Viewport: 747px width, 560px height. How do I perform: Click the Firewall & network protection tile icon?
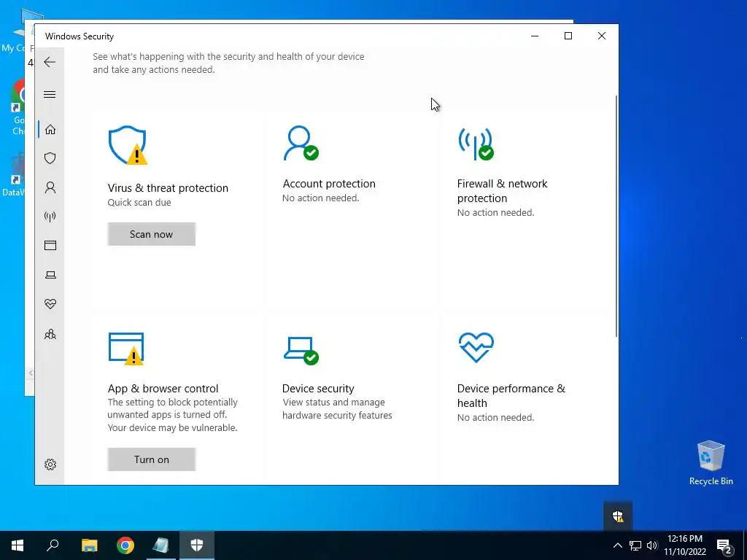click(476, 144)
